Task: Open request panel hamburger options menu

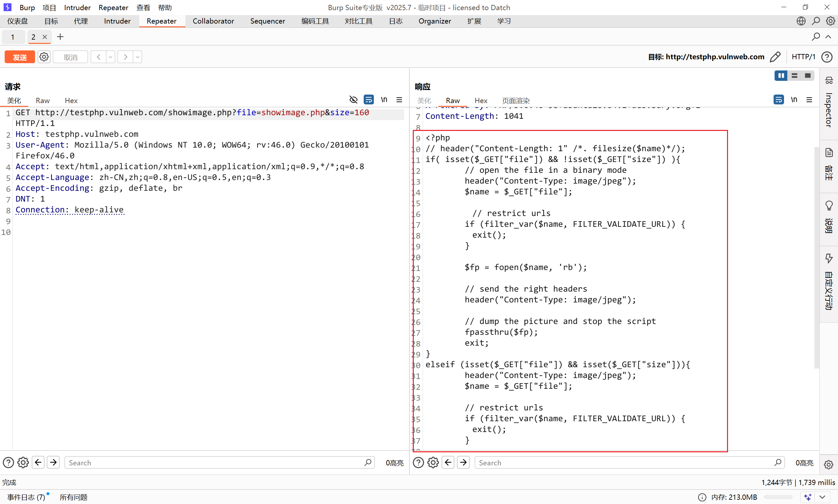Action: point(399,100)
